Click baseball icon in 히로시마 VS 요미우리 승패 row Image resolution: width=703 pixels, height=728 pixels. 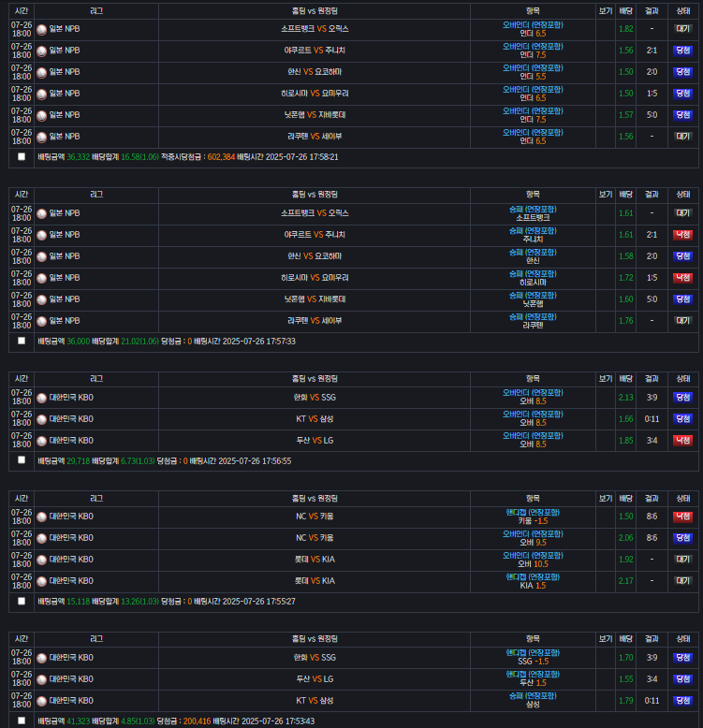[42, 279]
